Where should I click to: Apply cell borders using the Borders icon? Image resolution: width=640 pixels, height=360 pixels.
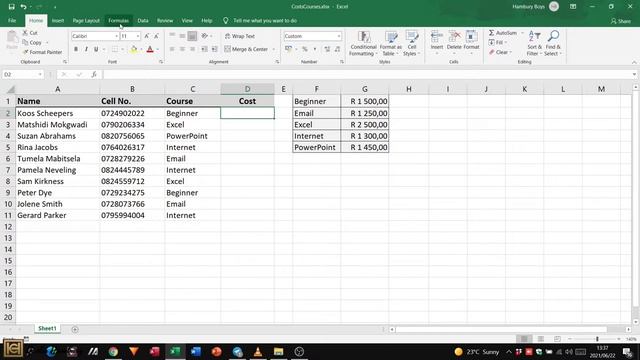(x=115, y=49)
